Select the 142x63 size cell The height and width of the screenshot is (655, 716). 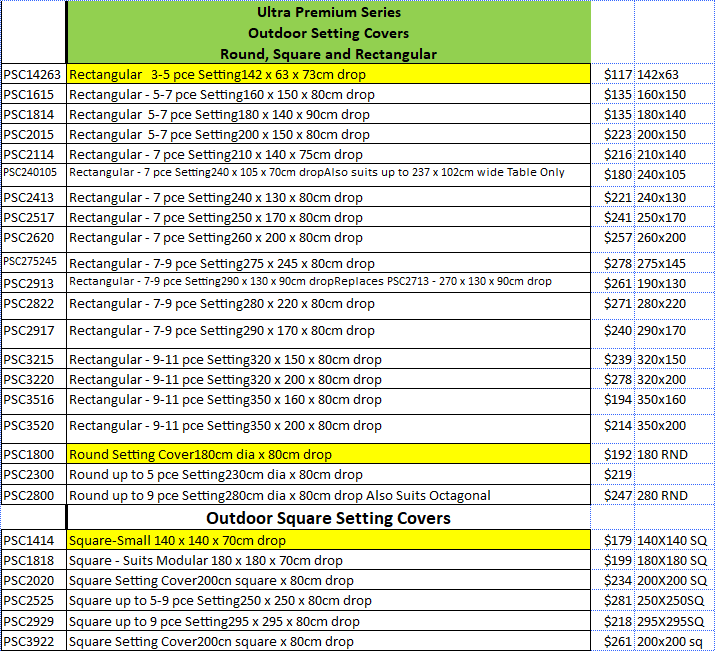click(x=674, y=74)
